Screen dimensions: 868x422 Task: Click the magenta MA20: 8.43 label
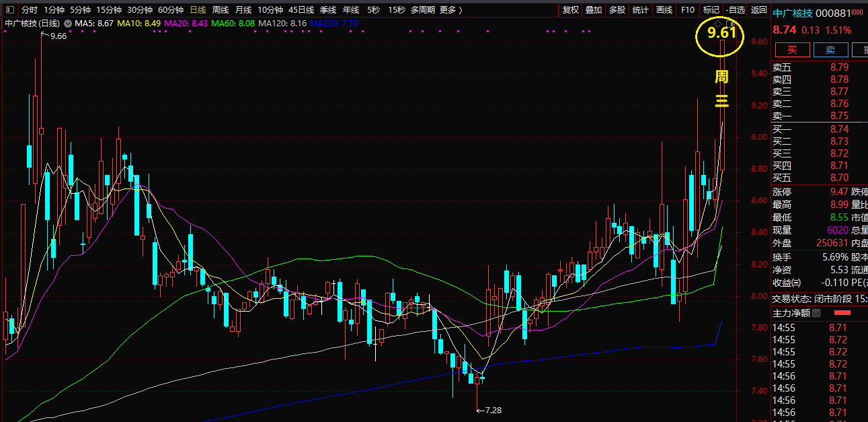[186, 24]
